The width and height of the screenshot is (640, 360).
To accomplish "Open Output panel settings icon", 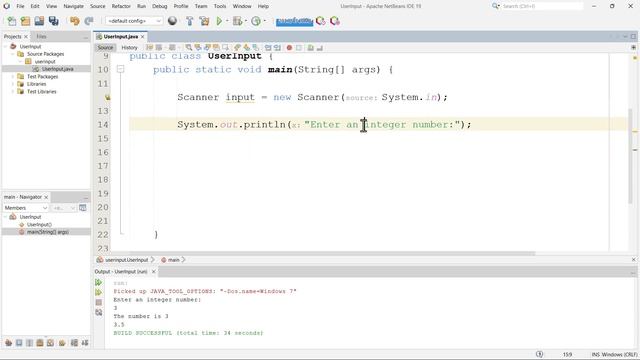I will pos(98,312).
